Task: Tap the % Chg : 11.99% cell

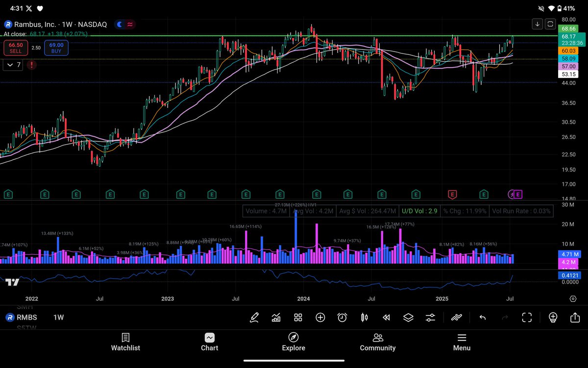Action: 465,211
